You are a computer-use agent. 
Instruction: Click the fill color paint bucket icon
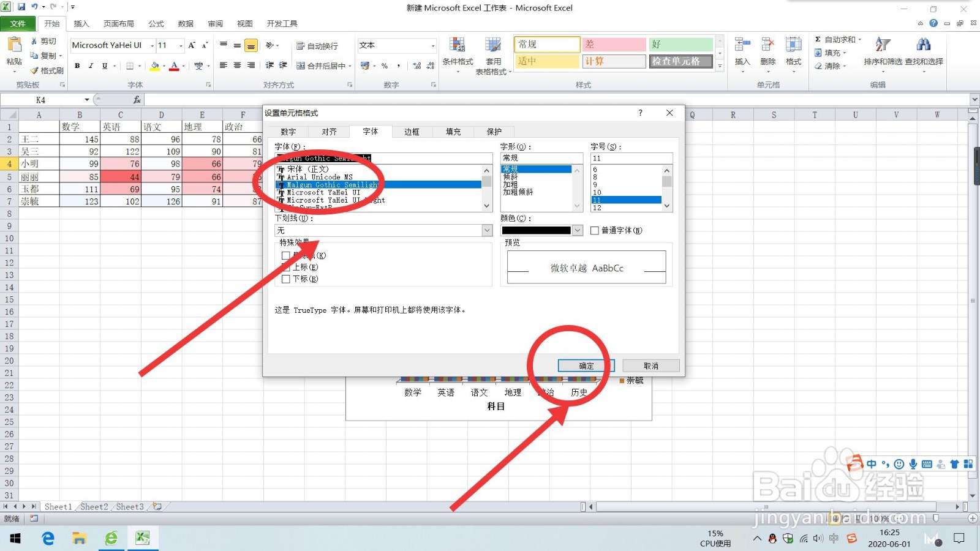tap(155, 66)
